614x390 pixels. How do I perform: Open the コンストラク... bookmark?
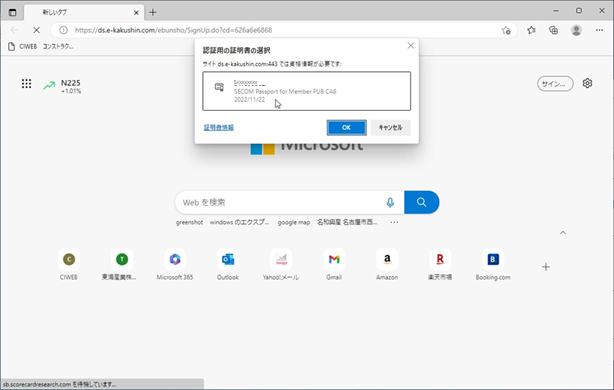click(58, 47)
